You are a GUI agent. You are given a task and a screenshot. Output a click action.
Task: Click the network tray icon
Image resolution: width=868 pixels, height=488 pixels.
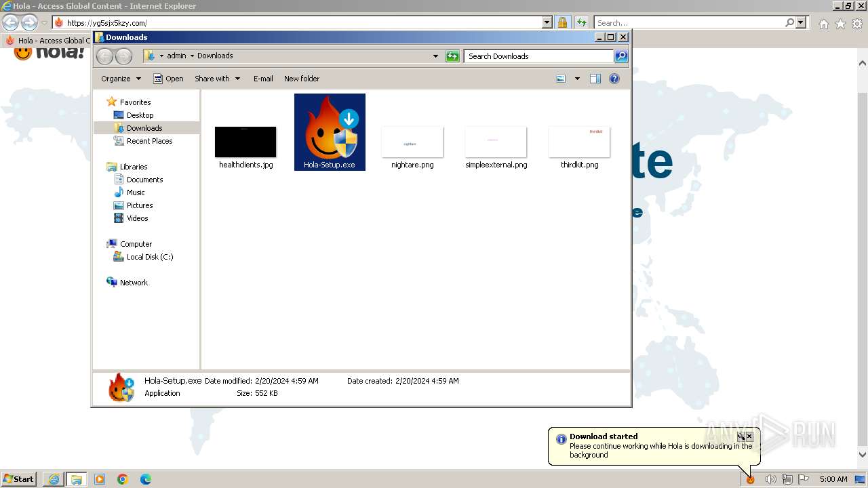point(787,479)
